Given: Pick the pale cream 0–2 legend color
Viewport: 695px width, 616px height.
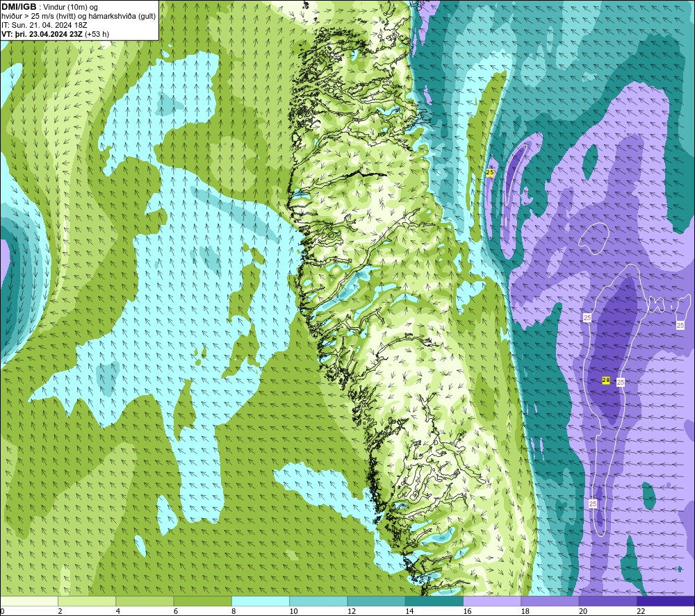Looking at the screenshot, I should [x=29, y=601].
